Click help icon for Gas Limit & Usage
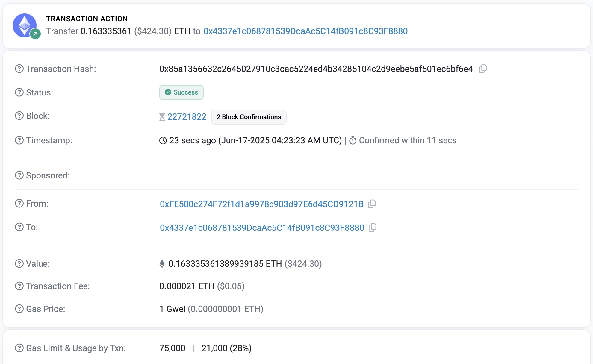The width and height of the screenshot is (593, 364). click(x=19, y=348)
